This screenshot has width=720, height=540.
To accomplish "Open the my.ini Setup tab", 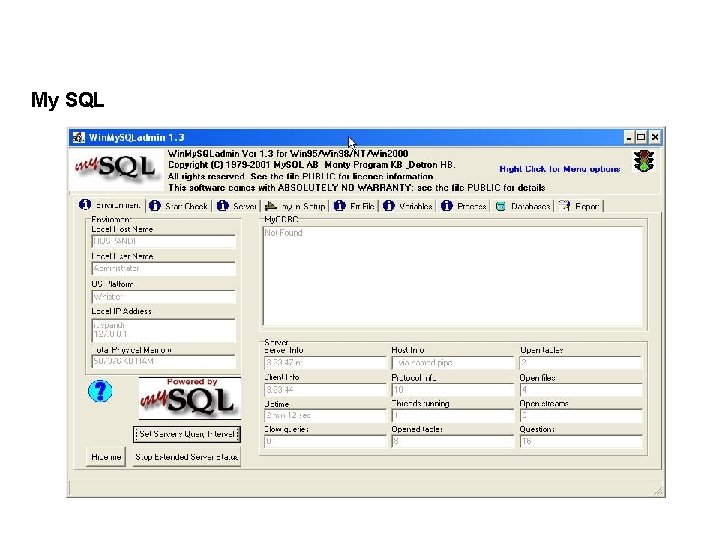I will [296, 206].
